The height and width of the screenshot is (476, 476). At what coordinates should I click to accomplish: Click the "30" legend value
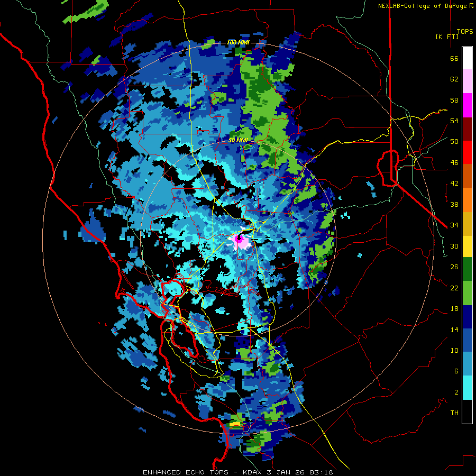coord(454,246)
